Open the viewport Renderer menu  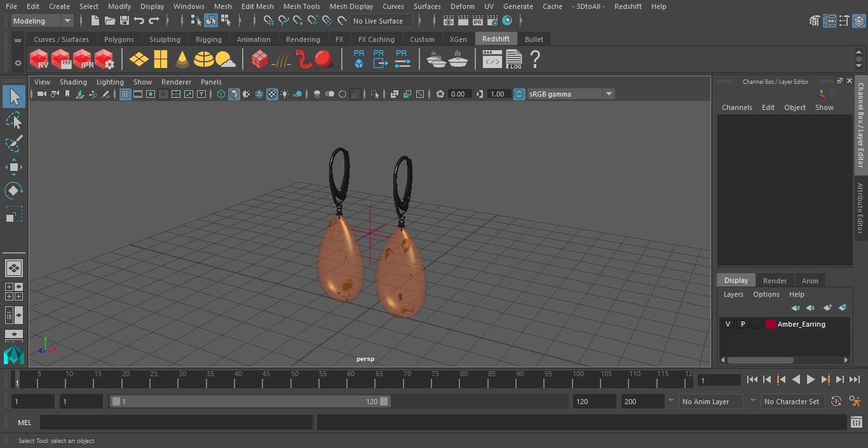click(x=176, y=82)
